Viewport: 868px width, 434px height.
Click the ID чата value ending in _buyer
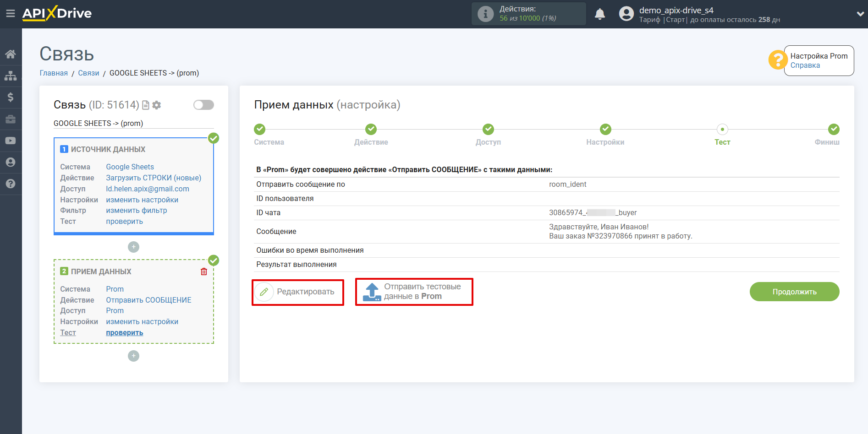coord(593,212)
